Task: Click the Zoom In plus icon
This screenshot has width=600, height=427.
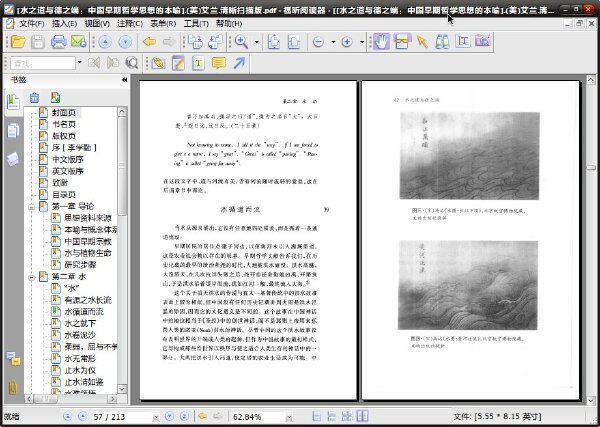Action: 347,42
